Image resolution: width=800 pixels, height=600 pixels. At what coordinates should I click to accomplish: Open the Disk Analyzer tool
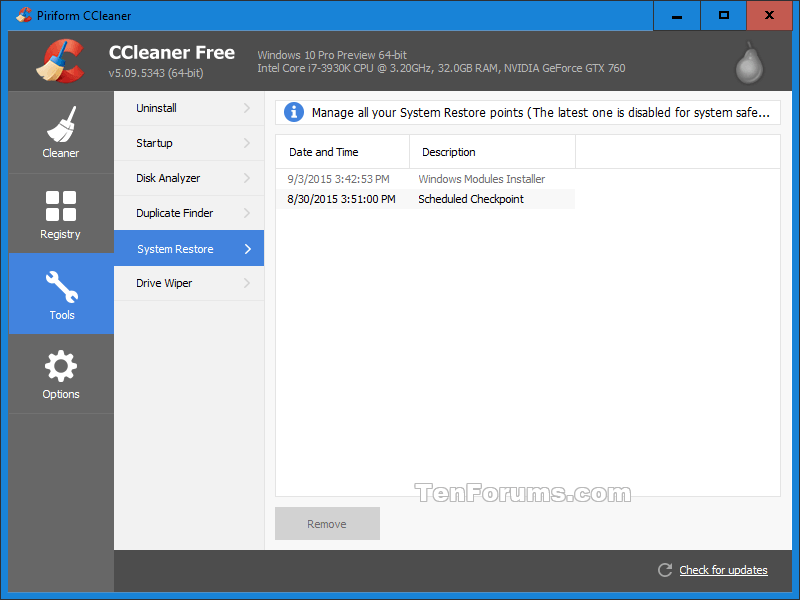[x=168, y=178]
